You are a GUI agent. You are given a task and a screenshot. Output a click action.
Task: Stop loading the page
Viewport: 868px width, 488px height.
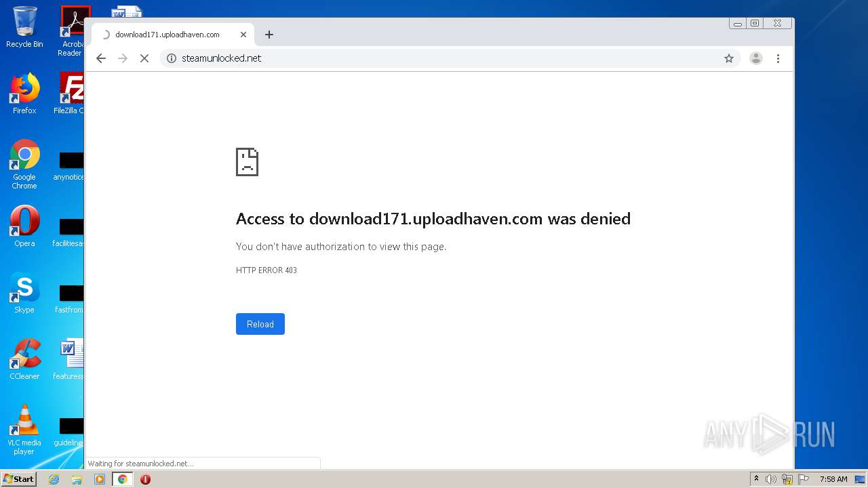click(144, 58)
